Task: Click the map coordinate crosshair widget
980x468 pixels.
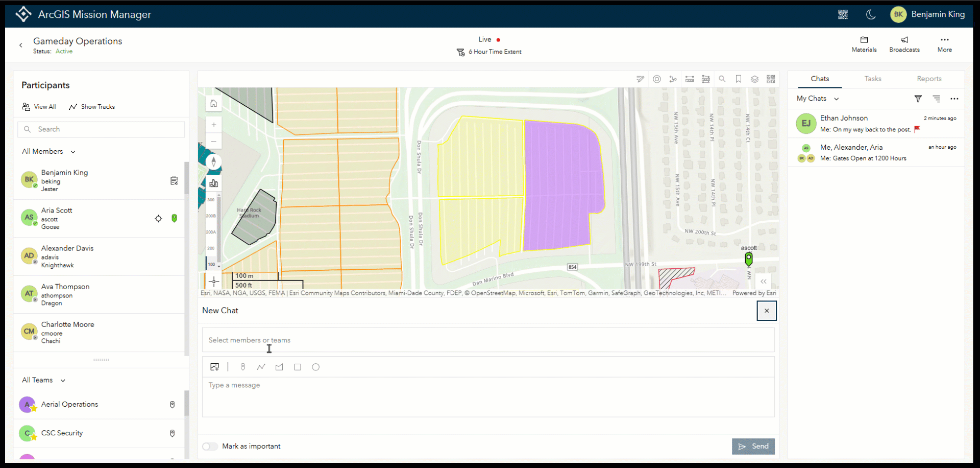Action: (x=214, y=281)
